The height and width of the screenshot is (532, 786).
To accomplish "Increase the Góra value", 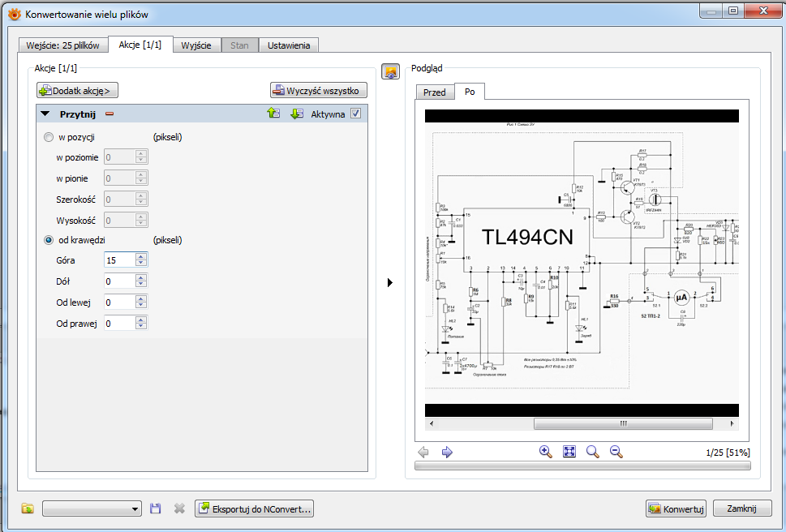I will (x=141, y=256).
